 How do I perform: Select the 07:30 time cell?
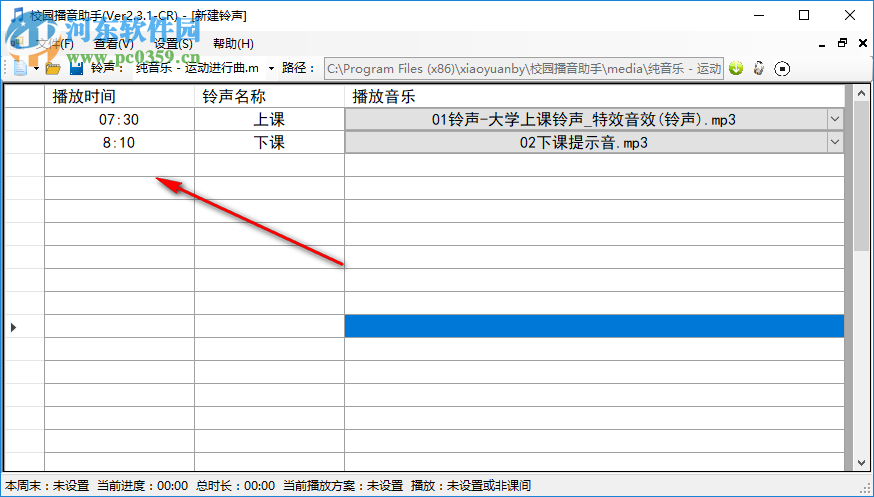(x=119, y=119)
